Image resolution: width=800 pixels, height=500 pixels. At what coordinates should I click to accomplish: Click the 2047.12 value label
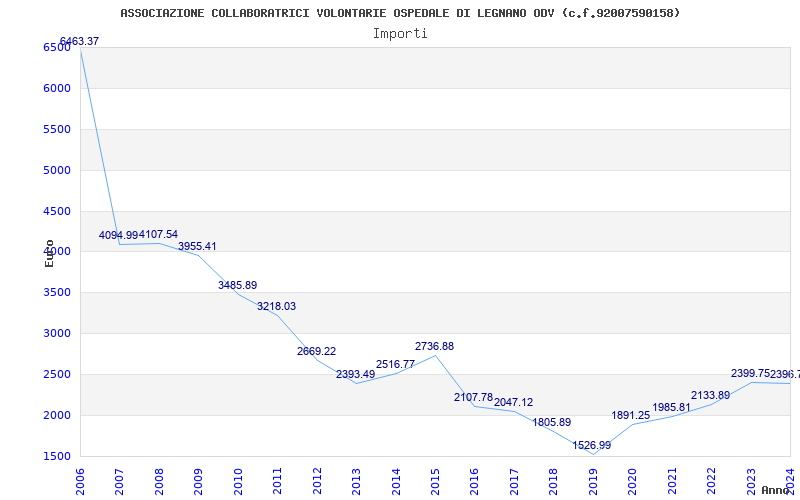[x=513, y=402]
